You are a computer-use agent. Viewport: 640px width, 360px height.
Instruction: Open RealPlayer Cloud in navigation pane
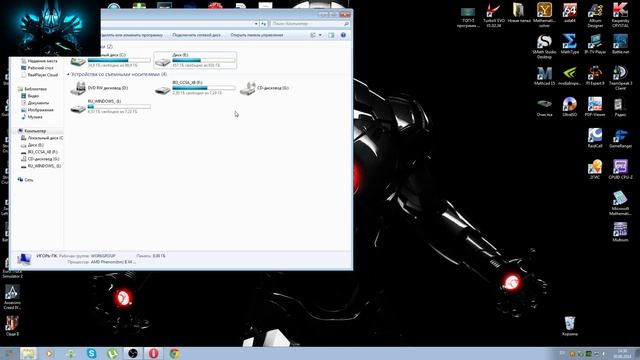click(39, 75)
